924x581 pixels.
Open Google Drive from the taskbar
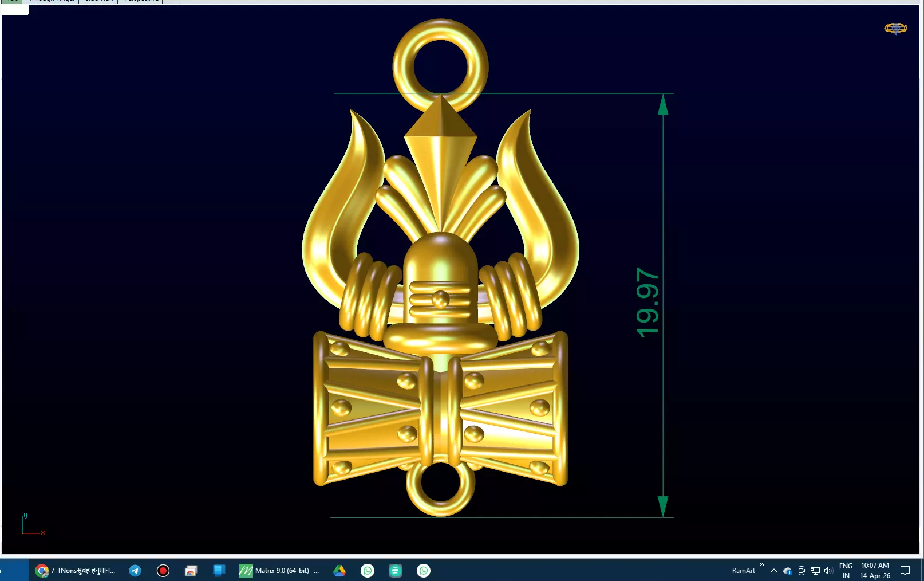pyautogui.click(x=339, y=570)
